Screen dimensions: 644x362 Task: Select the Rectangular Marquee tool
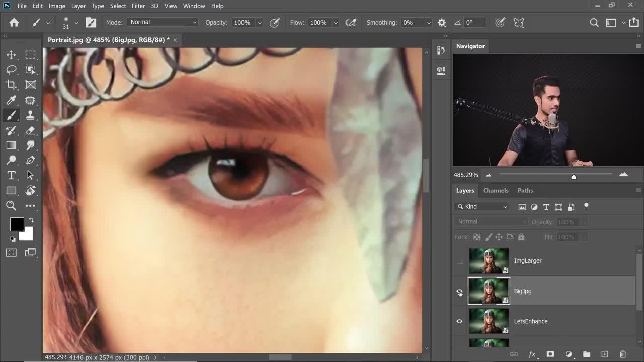[30, 55]
